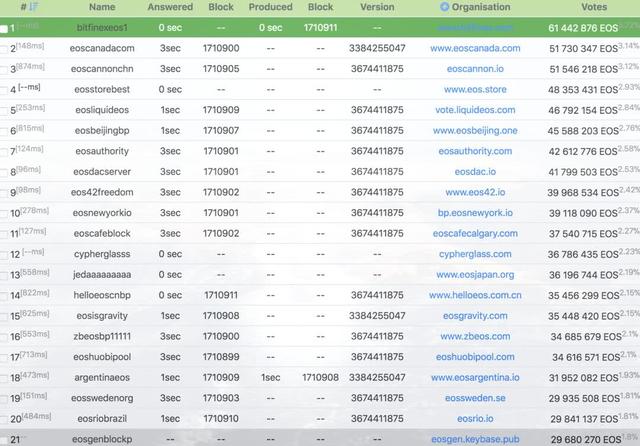Click the argentinaeos producer name
Screen dimensions: 640x446
[x=102, y=377]
